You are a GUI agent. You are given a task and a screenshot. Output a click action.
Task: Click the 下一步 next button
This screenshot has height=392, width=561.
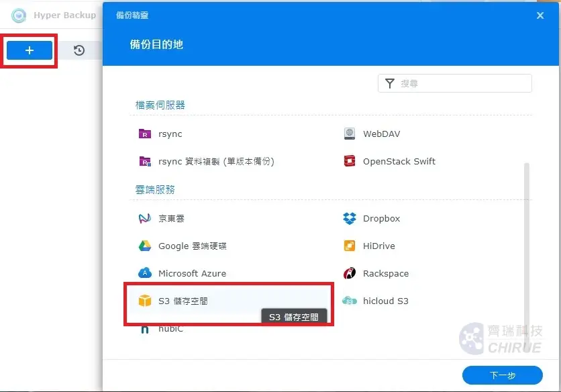point(503,375)
